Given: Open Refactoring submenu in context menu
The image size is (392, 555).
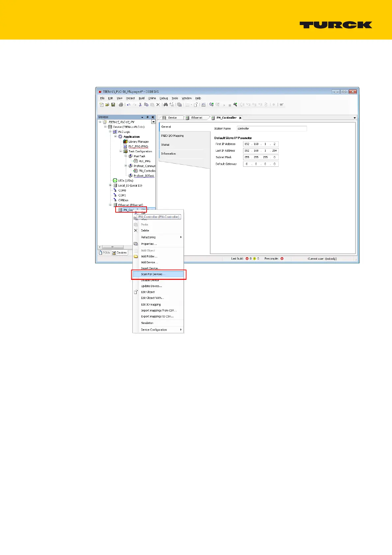Looking at the screenshot, I should (x=158, y=237).
